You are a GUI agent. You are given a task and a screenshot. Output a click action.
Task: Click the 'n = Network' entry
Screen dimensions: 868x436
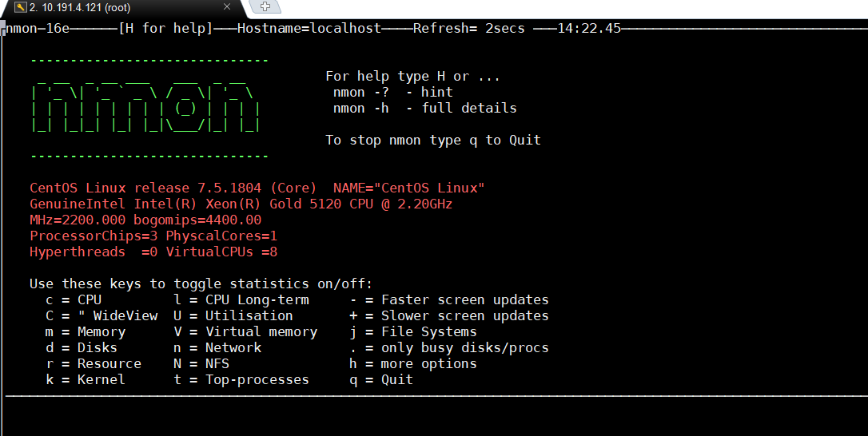tap(217, 348)
